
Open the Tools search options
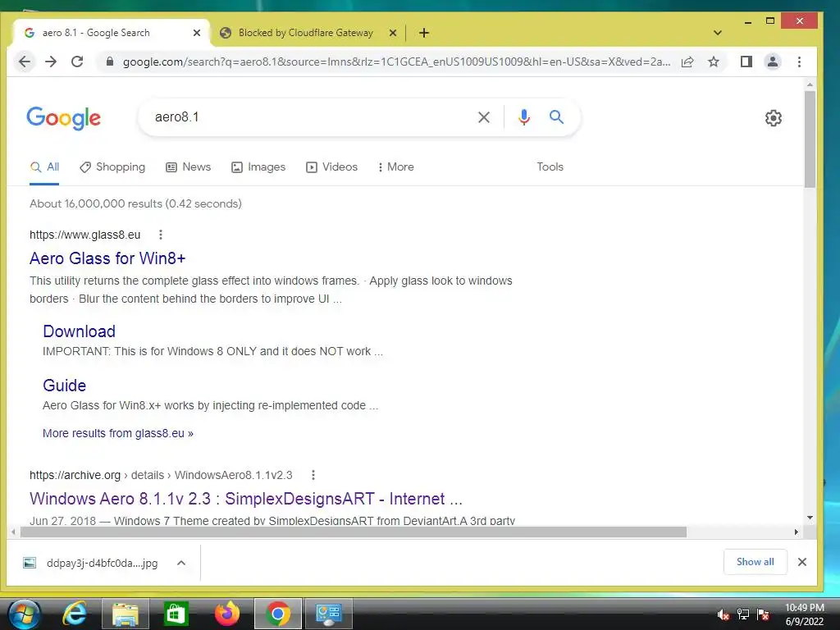tap(550, 167)
